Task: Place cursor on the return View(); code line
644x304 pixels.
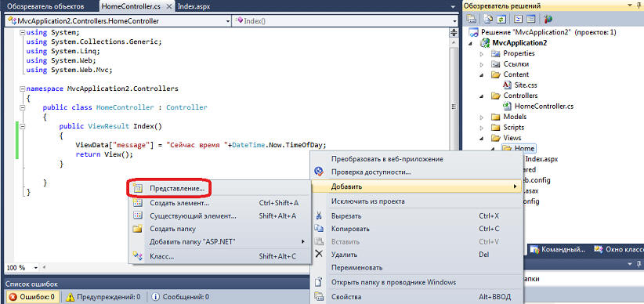Action: (104, 154)
